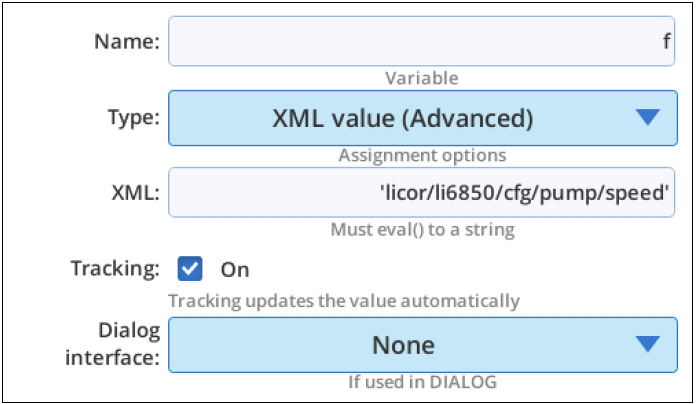
Task: Click the blue triangle arrow of Dialog interface dropdown
Action: tap(648, 344)
